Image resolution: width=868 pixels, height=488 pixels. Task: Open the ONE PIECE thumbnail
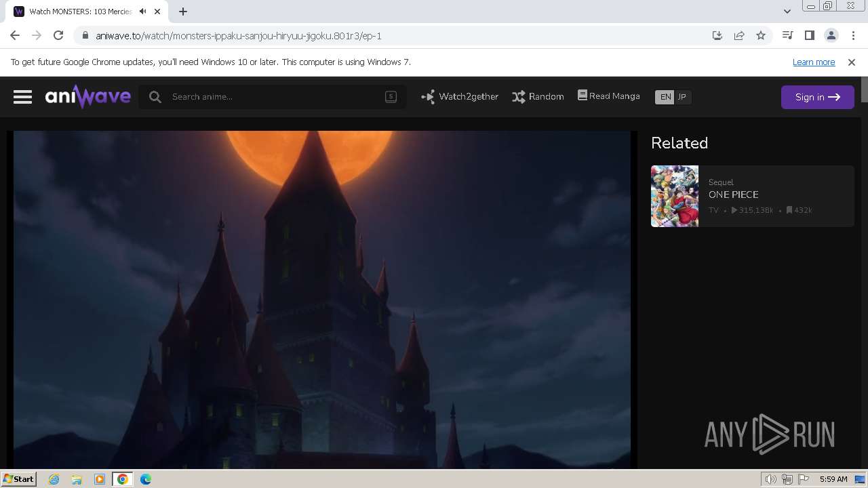pyautogui.click(x=675, y=196)
